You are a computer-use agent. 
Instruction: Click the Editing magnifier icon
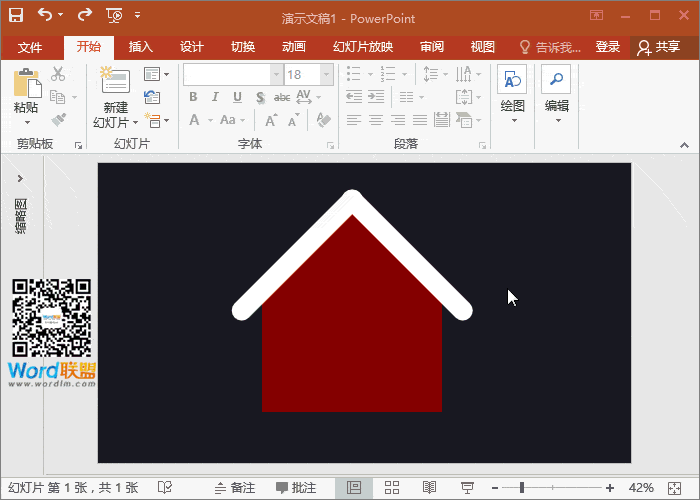[x=556, y=81]
